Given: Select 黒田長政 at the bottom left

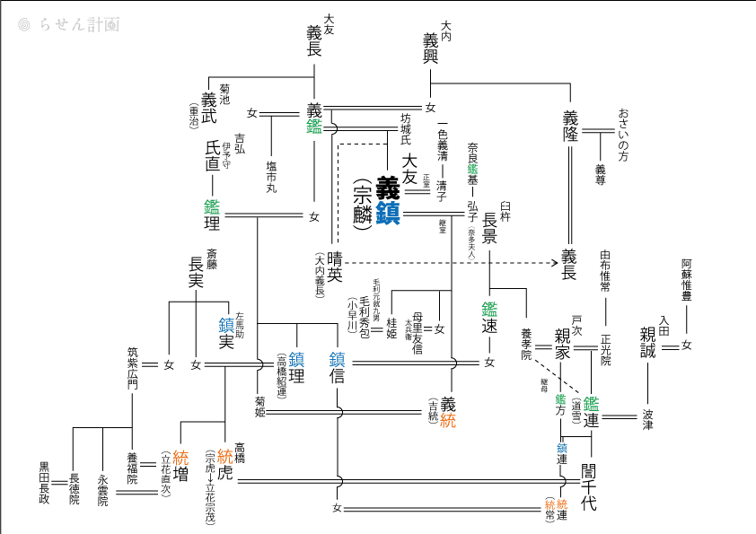Looking at the screenshot, I should point(44,484).
